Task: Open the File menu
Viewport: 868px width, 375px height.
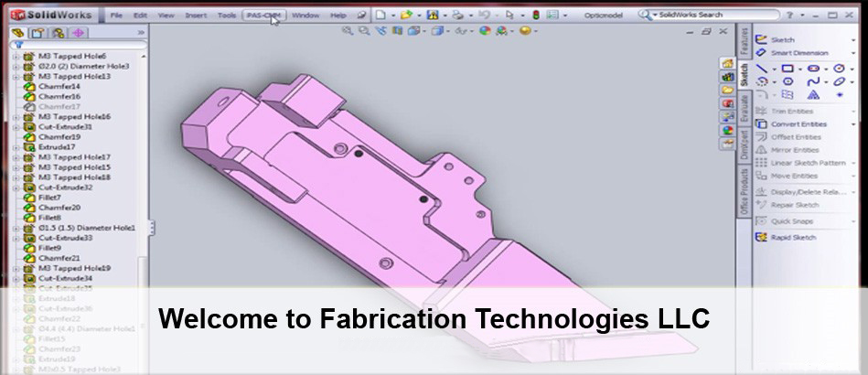Action: pyautogui.click(x=116, y=16)
